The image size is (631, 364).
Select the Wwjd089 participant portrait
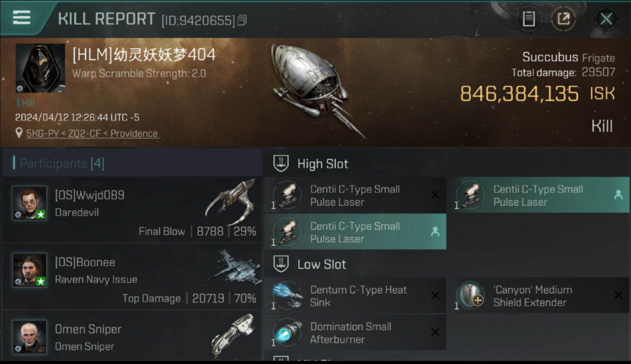[30, 203]
